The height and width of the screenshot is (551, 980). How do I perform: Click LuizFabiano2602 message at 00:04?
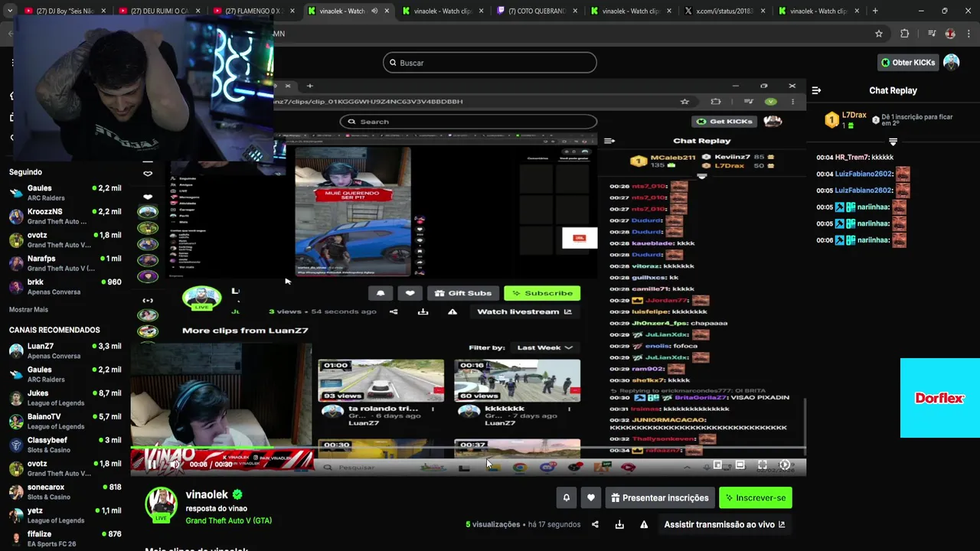[862, 174]
